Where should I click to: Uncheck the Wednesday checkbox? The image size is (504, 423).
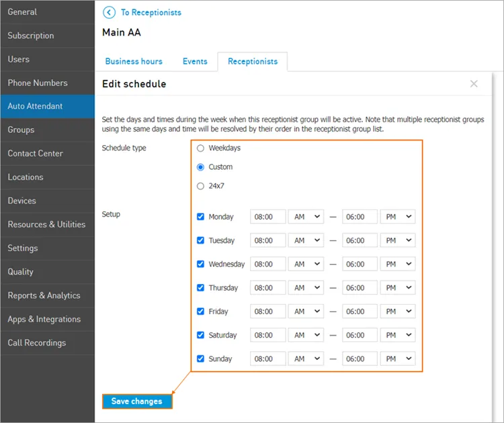click(x=200, y=264)
